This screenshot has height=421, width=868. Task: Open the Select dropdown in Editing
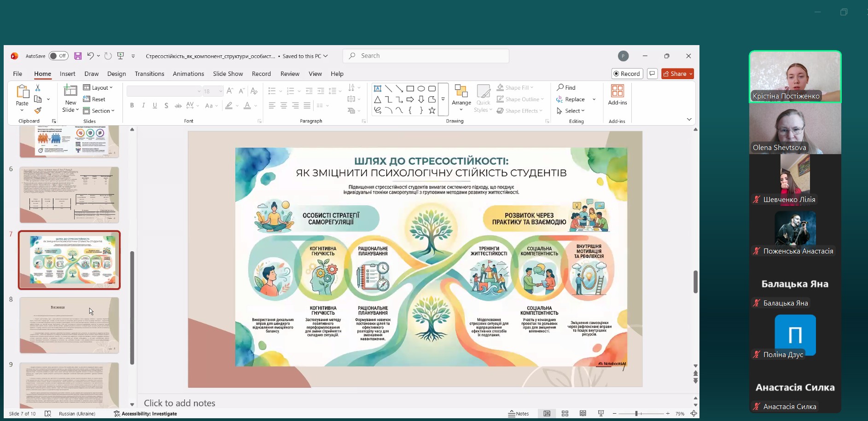click(x=571, y=111)
